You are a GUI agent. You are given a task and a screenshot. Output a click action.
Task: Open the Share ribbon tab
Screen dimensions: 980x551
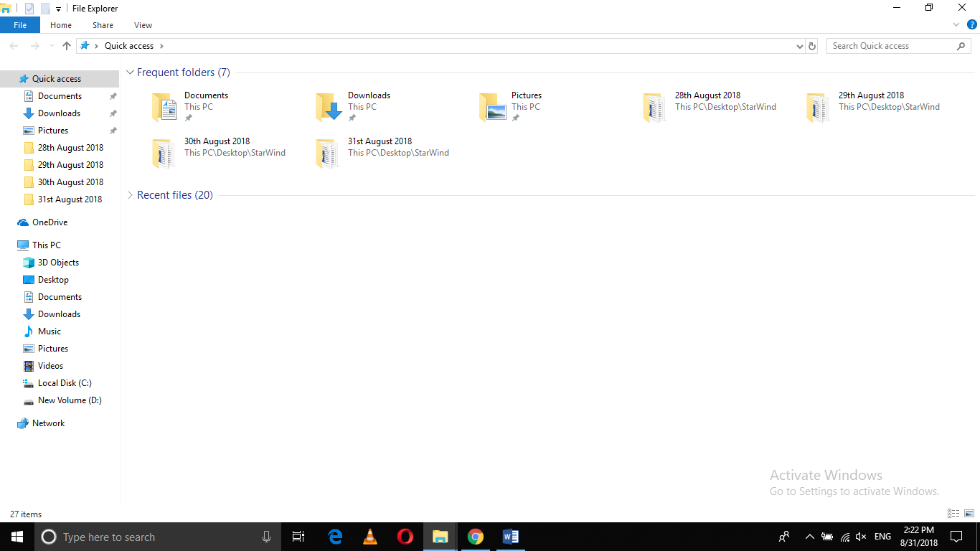[x=103, y=24]
